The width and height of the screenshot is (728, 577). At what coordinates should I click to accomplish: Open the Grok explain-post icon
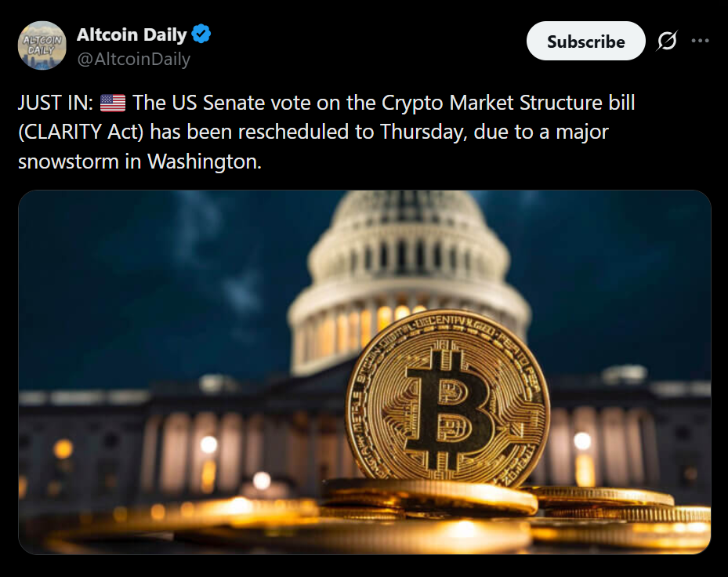[x=667, y=41]
